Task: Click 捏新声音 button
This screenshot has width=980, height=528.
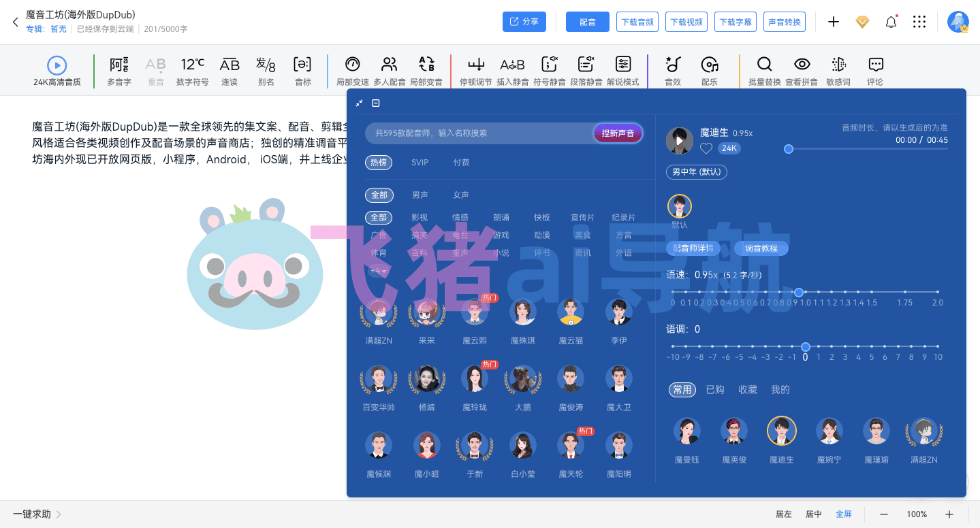Action: coord(618,133)
